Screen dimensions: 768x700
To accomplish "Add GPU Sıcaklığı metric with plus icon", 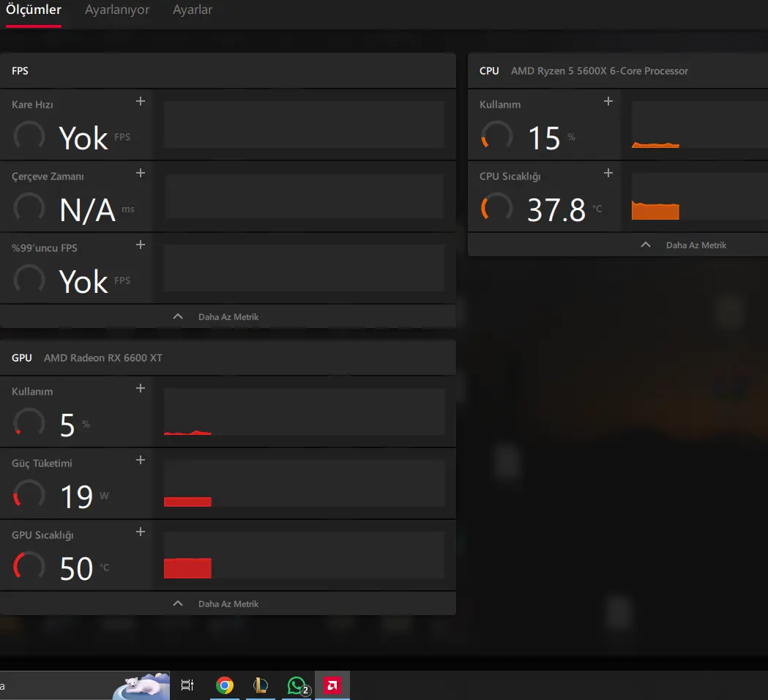I will coord(141,532).
